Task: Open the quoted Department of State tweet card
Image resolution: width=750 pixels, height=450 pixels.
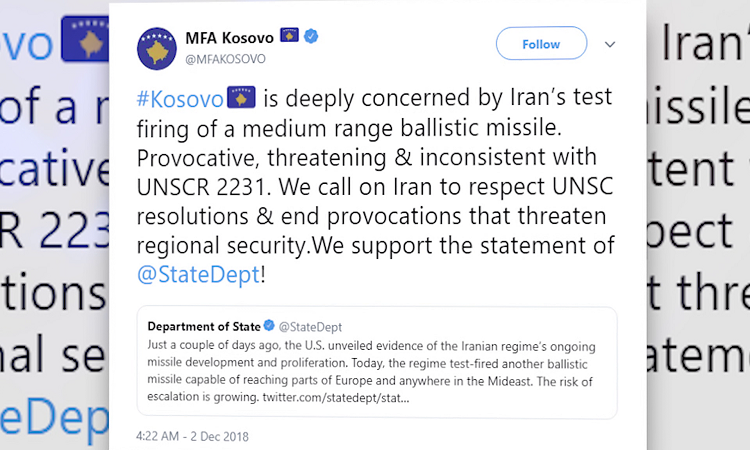Action: pos(377,363)
